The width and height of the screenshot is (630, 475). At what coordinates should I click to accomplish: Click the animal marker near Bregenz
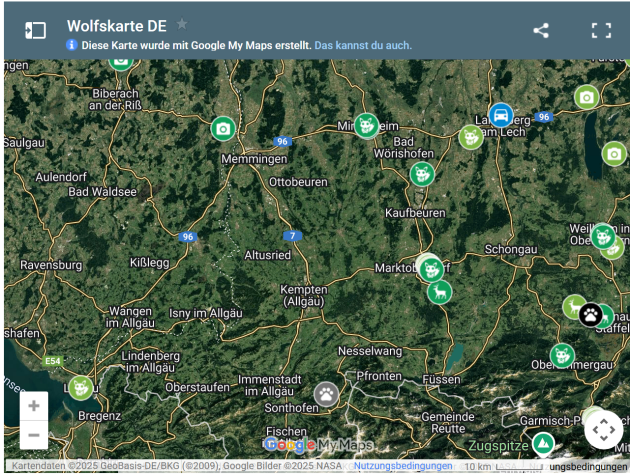click(x=80, y=387)
